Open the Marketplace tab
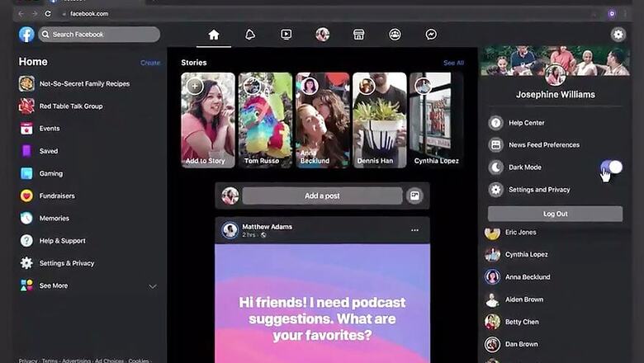Screen dimensions: 644x363 tap(358, 35)
